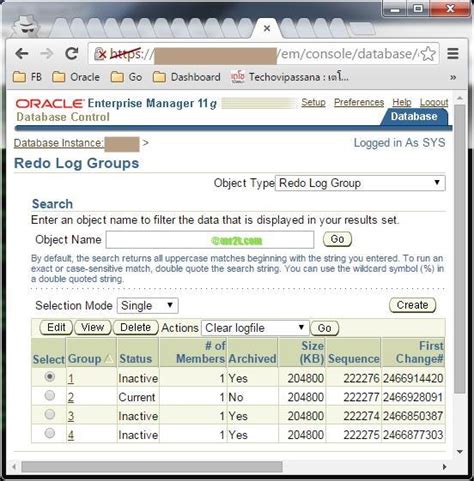
Task: Click the Object Name input field
Action: pos(210,240)
